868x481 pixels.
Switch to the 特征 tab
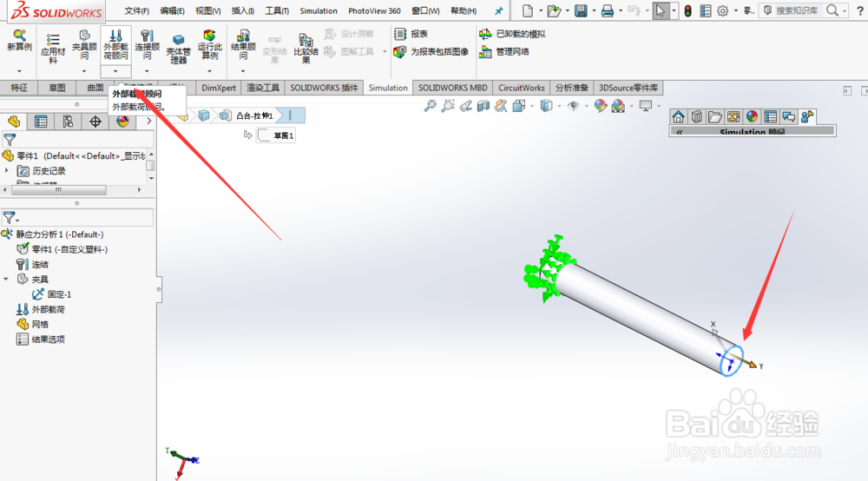click(19, 88)
